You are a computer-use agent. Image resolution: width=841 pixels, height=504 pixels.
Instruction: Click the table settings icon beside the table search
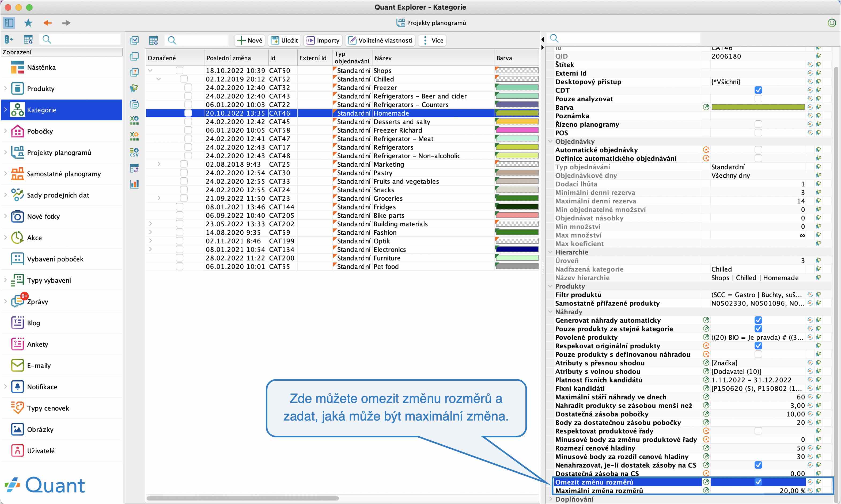click(153, 40)
